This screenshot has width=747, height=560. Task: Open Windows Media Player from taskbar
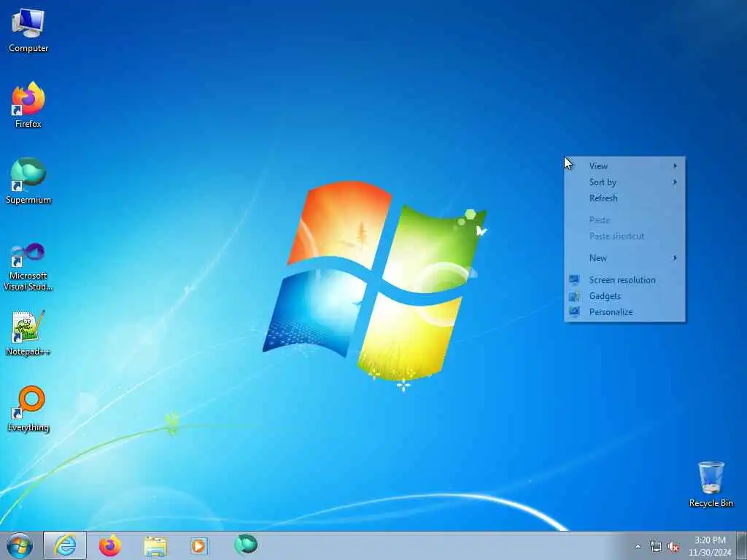(x=198, y=545)
